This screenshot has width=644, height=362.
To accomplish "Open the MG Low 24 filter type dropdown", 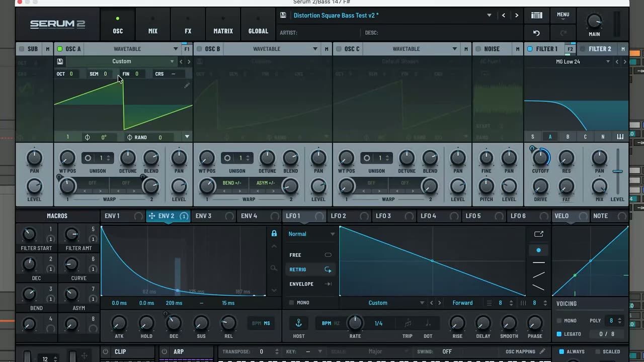I will pos(608,62).
